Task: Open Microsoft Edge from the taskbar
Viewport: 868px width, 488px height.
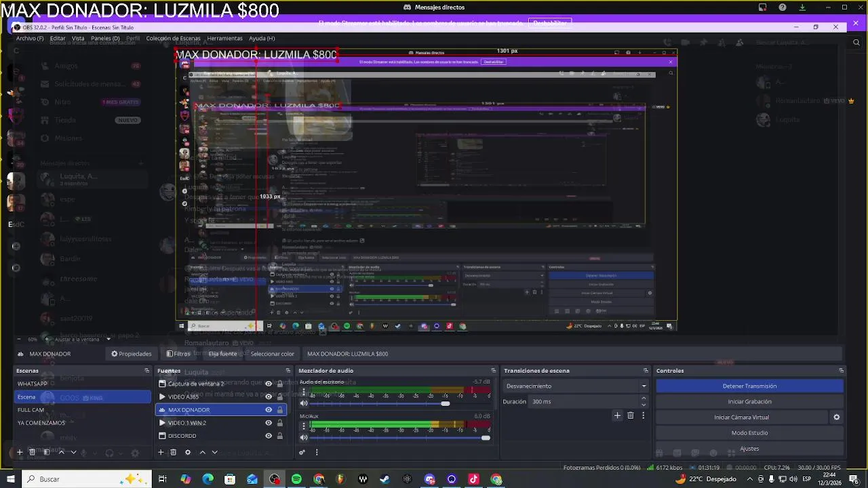Action: pyautogui.click(x=208, y=479)
